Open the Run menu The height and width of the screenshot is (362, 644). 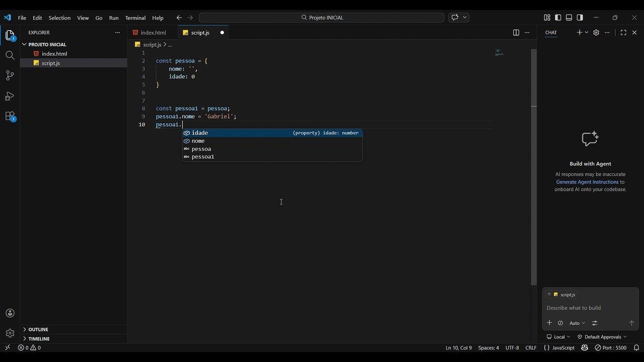pyautogui.click(x=114, y=18)
